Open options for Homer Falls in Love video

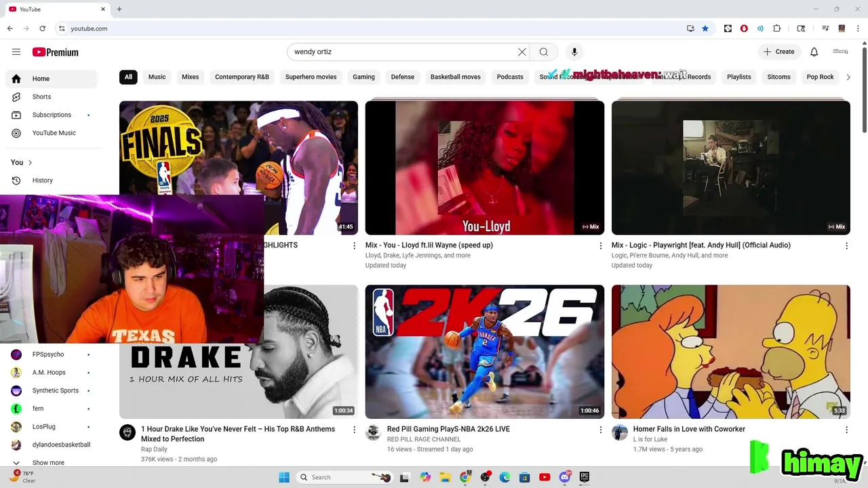click(x=846, y=430)
